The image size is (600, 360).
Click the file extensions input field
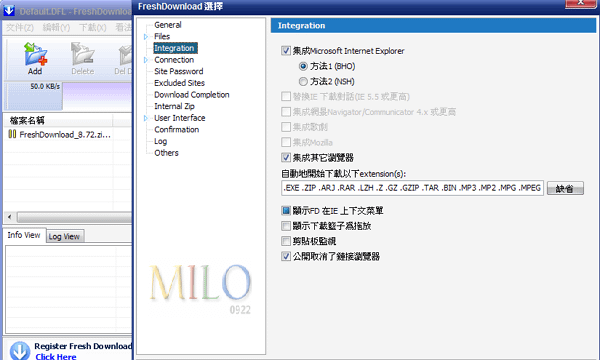tap(412, 188)
